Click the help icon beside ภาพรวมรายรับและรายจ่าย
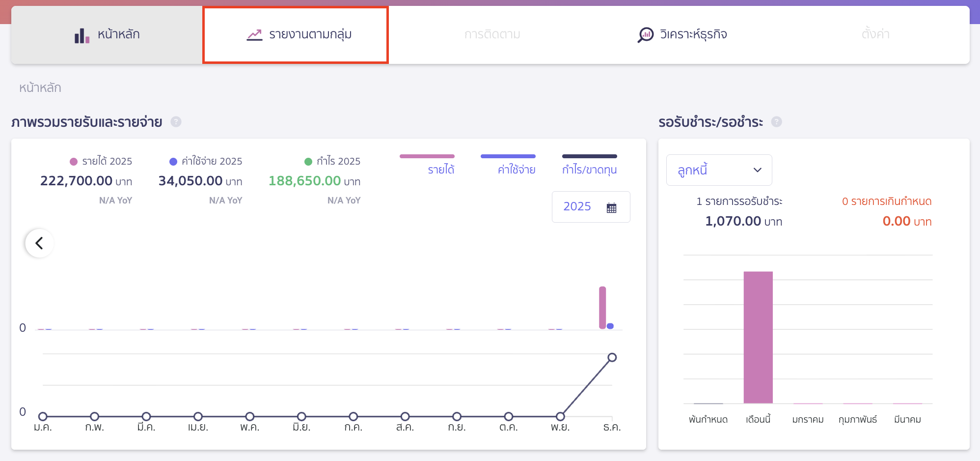This screenshot has height=461, width=980. point(176,121)
